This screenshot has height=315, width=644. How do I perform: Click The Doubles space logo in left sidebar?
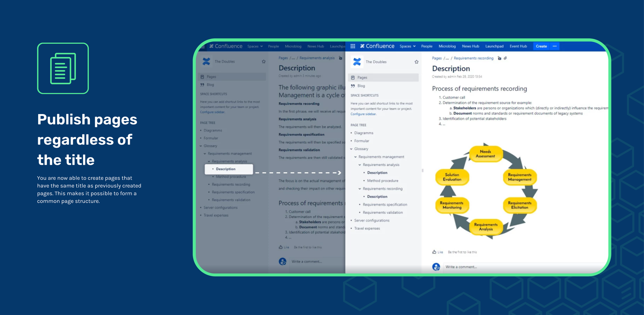(x=206, y=62)
